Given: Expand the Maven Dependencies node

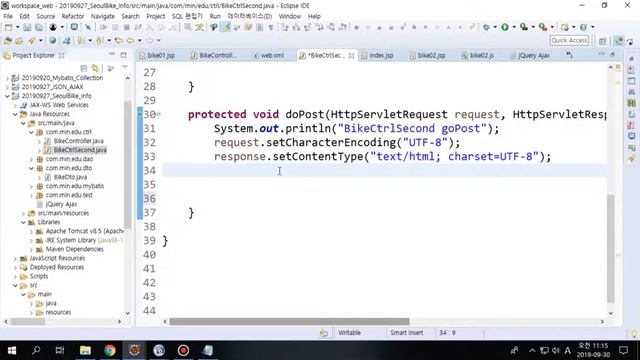Looking at the screenshot, I should (x=31, y=249).
